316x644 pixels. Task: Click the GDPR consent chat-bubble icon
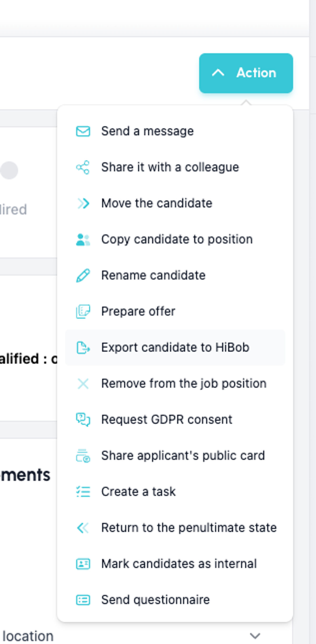83,420
